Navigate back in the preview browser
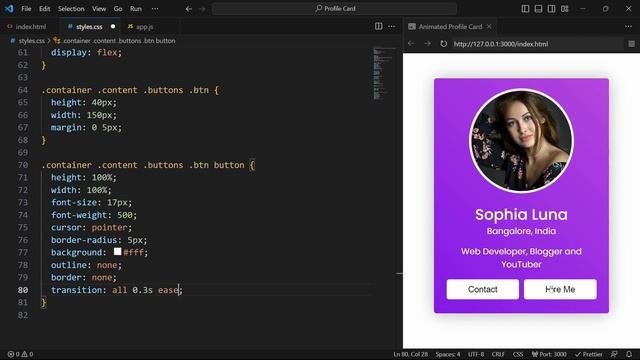Screen dimensions: 640x360 pyautogui.click(x=411, y=44)
